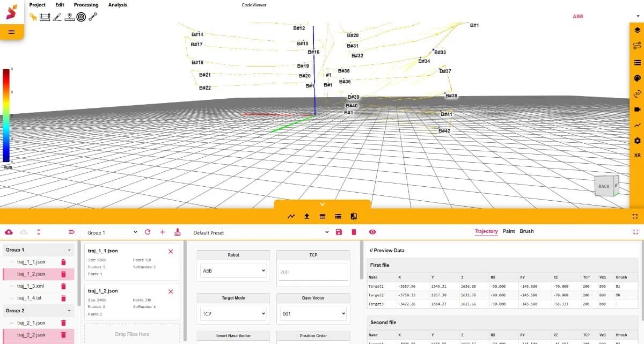This screenshot has width=644, height=344.
Task: Save the Default Preset
Action: (339, 232)
